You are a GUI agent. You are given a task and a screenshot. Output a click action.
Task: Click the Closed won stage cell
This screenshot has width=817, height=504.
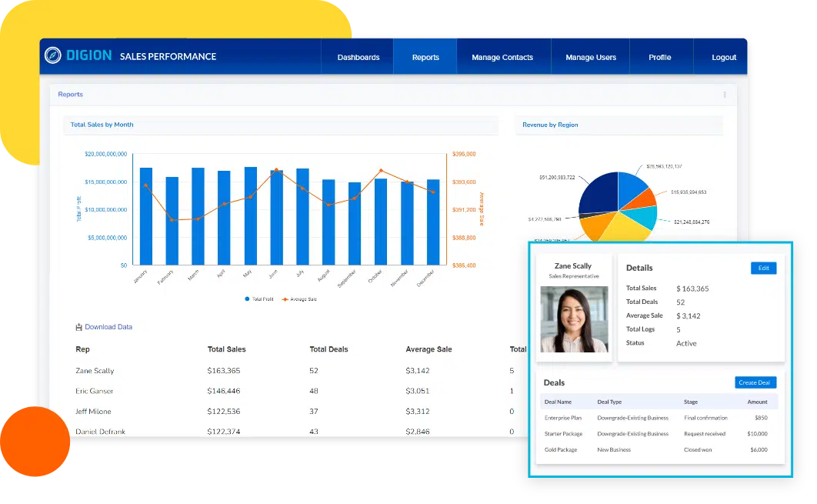[x=698, y=449]
